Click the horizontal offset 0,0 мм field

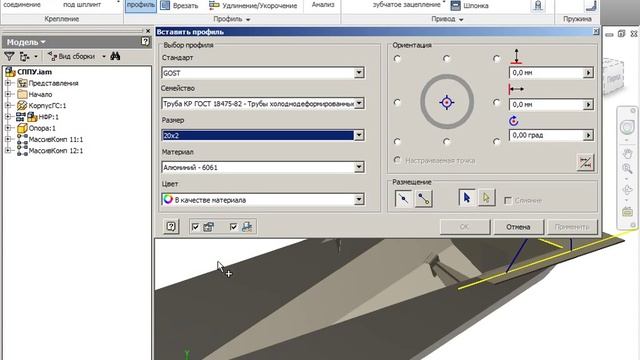click(x=546, y=104)
